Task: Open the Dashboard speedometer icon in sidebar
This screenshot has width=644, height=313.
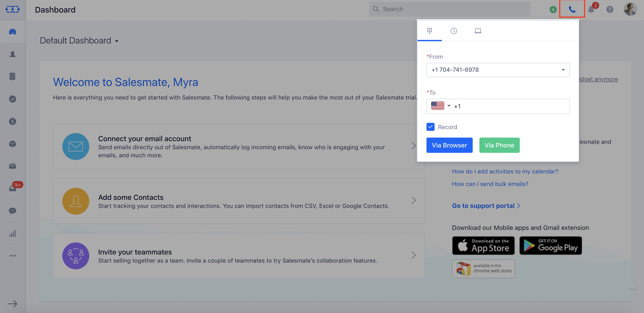Action: pyautogui.click(x=13, y=32)
